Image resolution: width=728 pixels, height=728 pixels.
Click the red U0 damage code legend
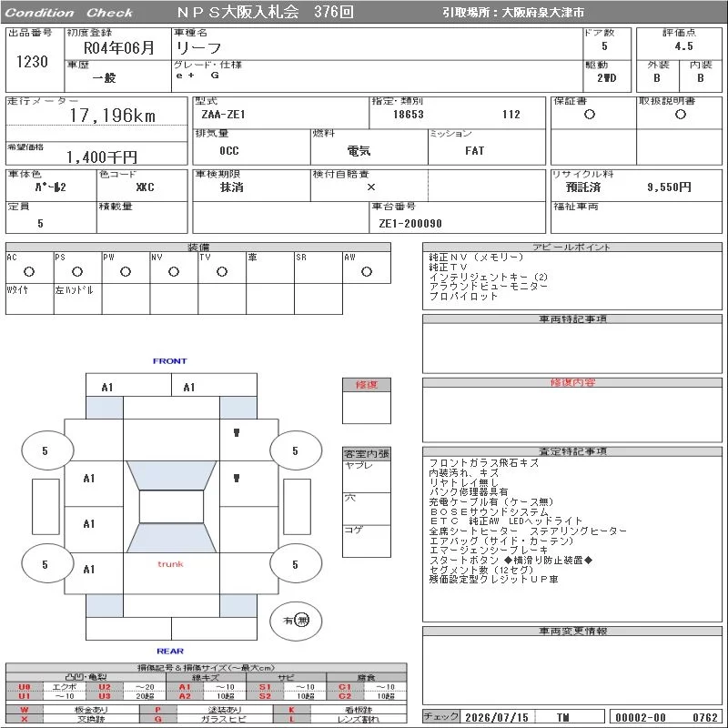tap(25, 687)
